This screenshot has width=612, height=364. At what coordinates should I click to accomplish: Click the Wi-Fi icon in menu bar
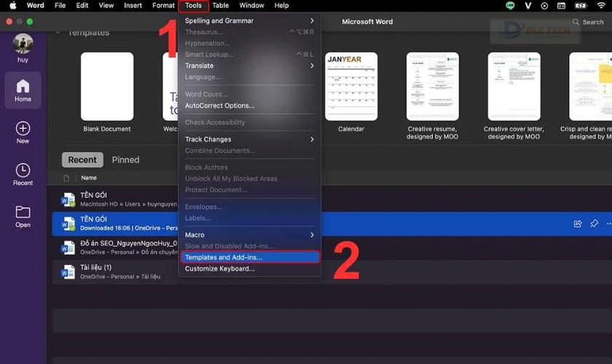[601, 6]
